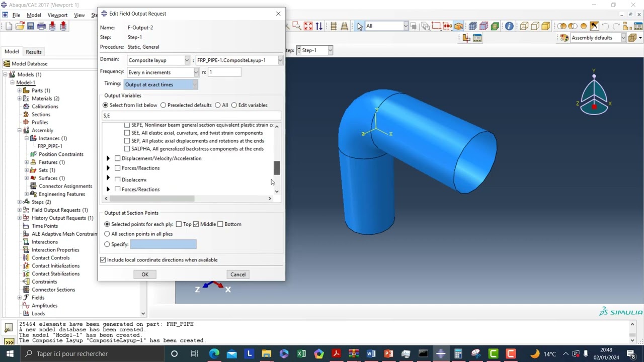Select the All output variables radio
This screenshot has width=644, height=362.
217,105
